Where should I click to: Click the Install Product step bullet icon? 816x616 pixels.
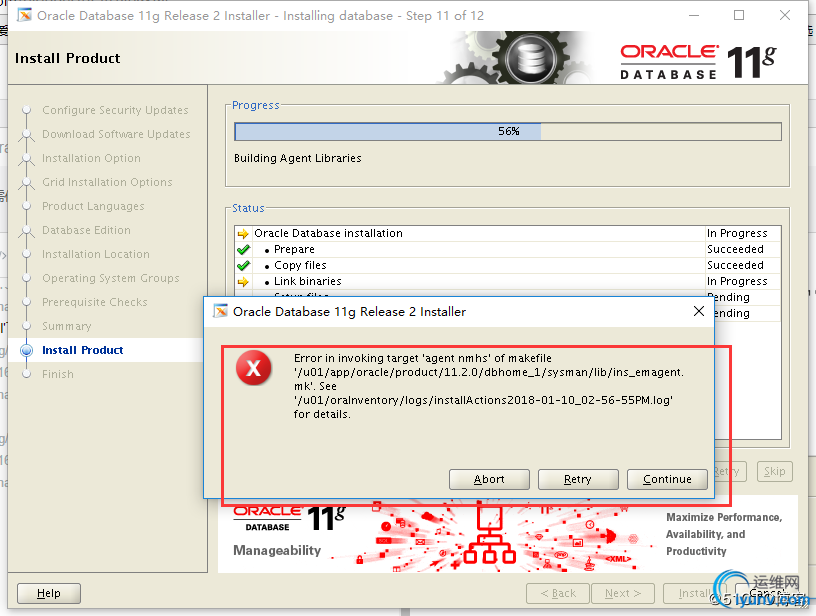tap(27, 350)
